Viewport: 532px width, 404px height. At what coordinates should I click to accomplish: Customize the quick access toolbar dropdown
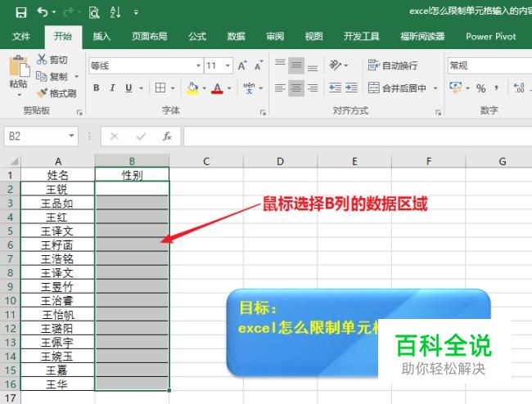136,13
